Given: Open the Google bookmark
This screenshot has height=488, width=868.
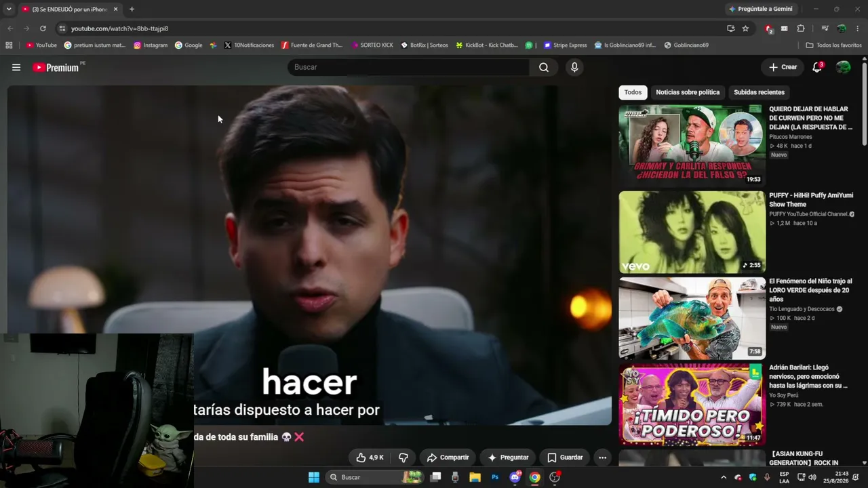Looking at the screenshot, I should (x=189, y=45).
